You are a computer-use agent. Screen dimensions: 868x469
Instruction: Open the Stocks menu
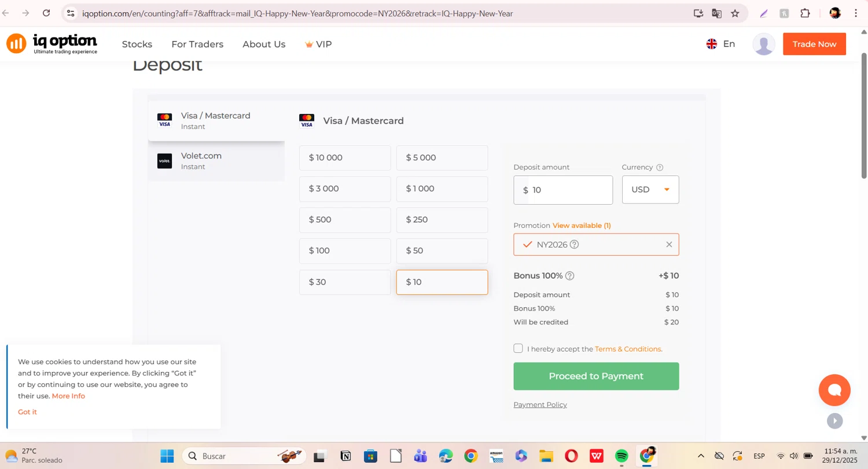(x=137, y=44)
